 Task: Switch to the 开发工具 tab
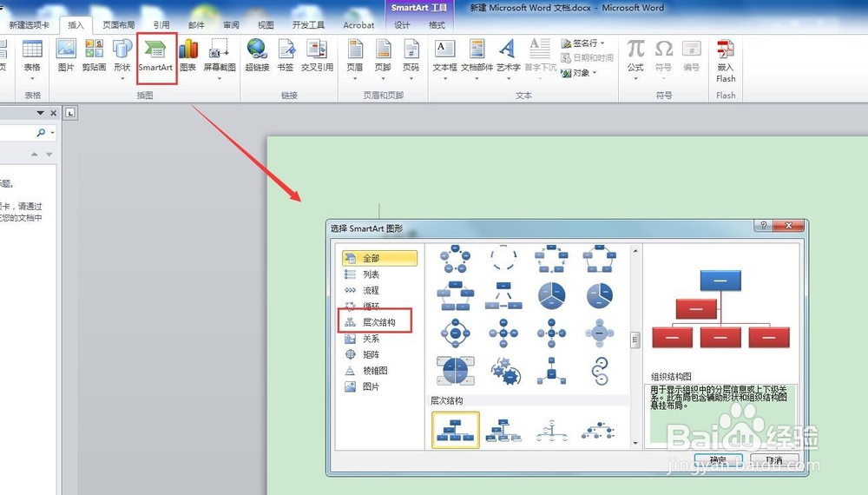(x=308, y=25)
